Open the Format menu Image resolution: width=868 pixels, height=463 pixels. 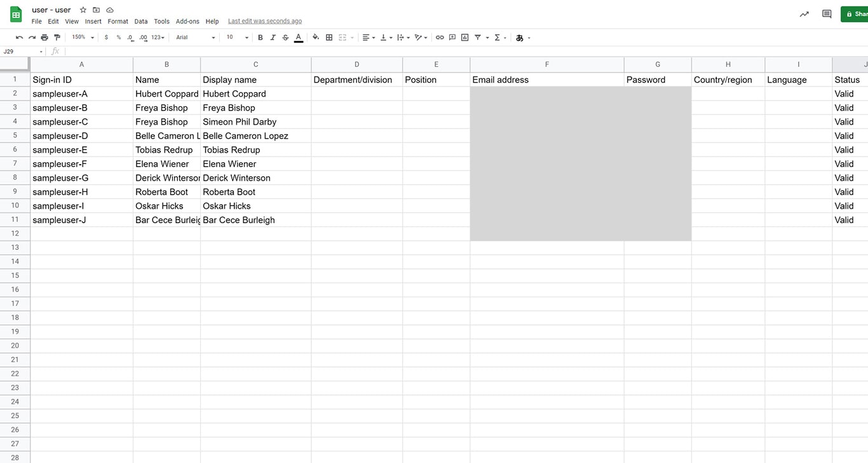click(118, 22)
